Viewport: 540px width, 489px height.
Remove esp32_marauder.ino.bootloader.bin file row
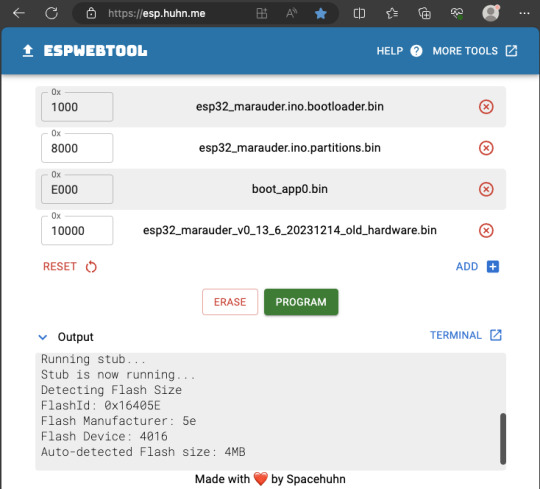(486, 107)
